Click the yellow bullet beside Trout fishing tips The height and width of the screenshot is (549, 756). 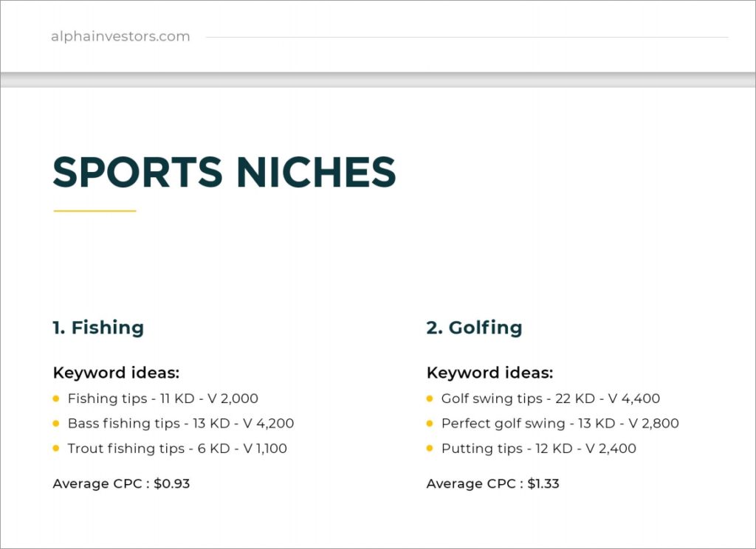pyautogui.click(x=56, y=449)
